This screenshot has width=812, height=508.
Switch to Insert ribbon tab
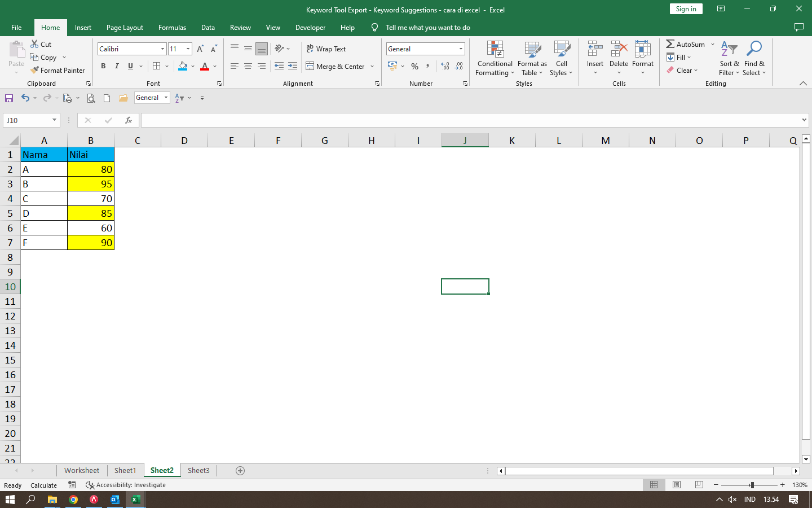coord(83,27)
